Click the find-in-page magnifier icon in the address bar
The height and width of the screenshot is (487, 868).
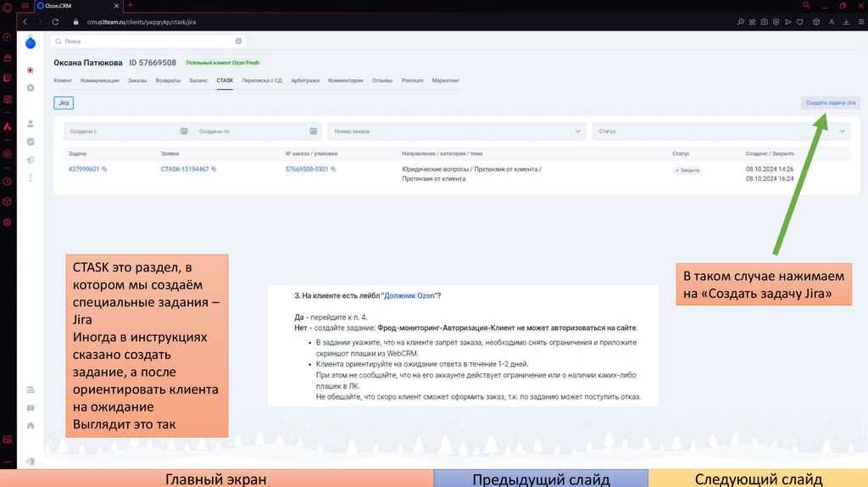click(740, 22)
